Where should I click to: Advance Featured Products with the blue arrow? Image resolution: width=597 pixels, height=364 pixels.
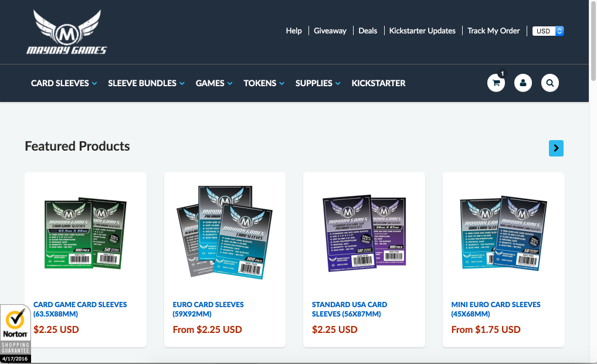557,148
